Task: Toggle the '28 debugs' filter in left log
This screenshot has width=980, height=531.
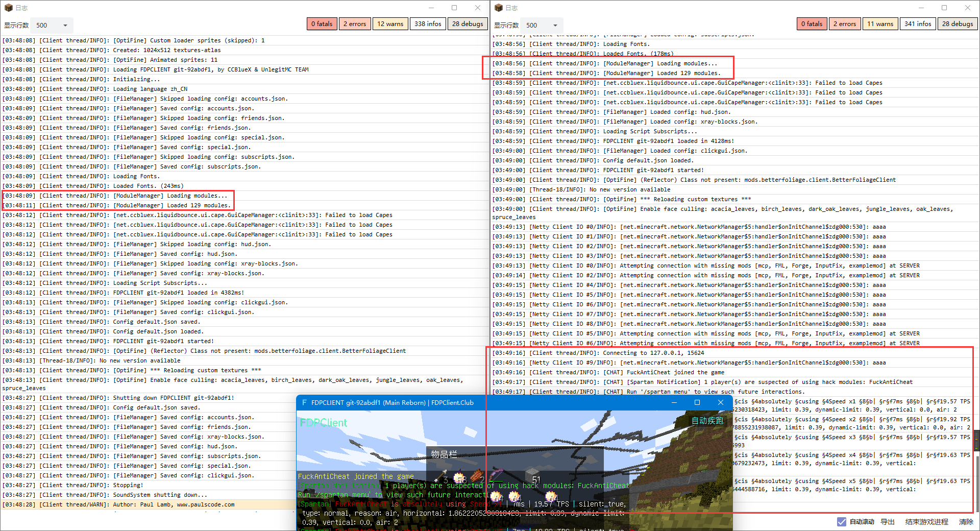Action: [x=468, y=23]
